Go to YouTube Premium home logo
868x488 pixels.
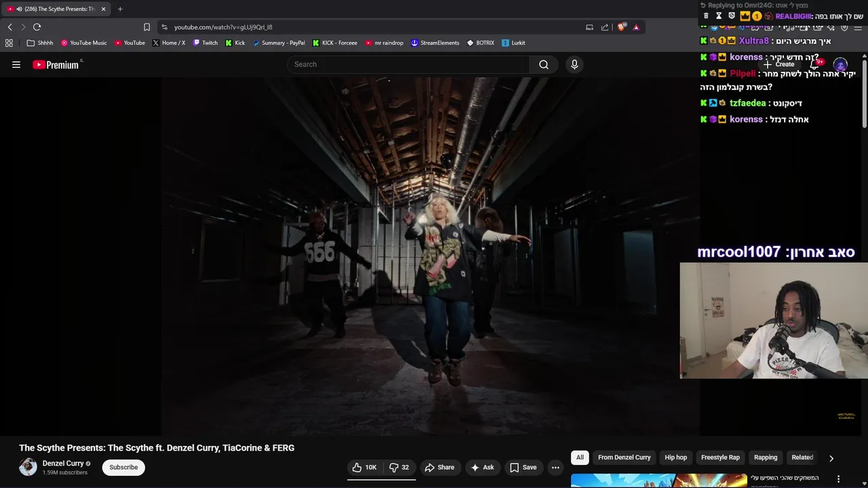(x=56, y=64)
